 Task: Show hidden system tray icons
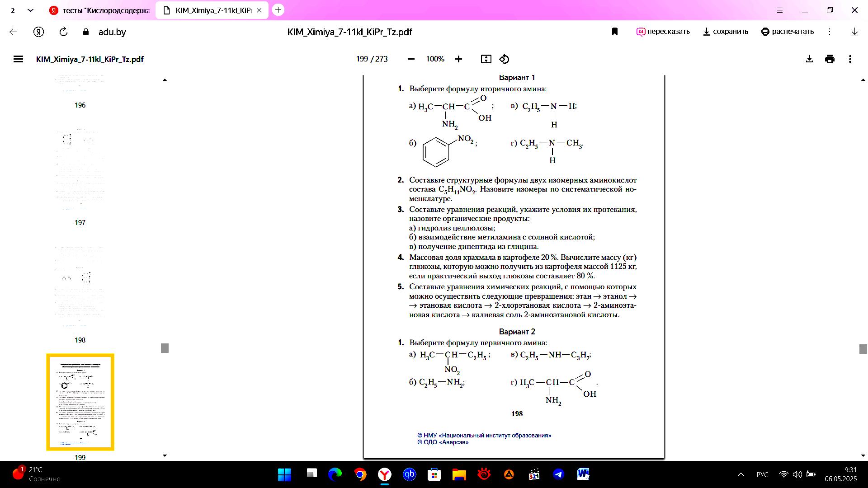[741, 474]
